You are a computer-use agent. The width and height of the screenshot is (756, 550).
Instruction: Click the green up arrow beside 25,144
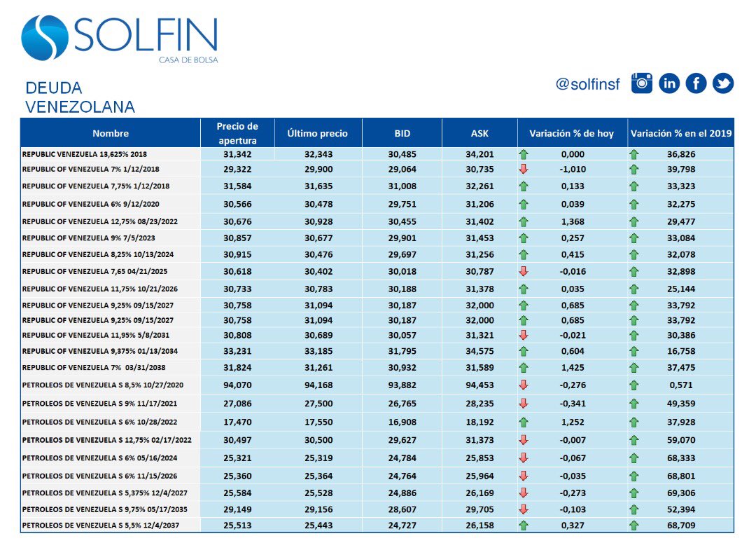point(634,289)
